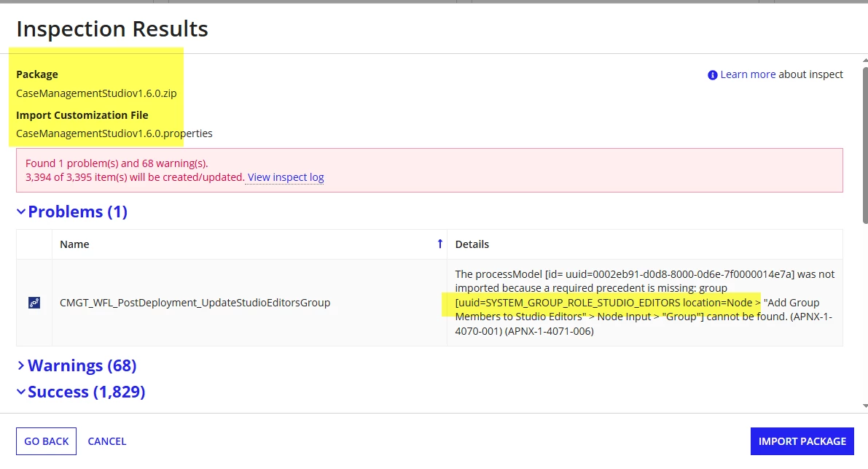Click the scrollbar down arrow
The height and width of the screenshot is (469, 868).
[865, 406]
